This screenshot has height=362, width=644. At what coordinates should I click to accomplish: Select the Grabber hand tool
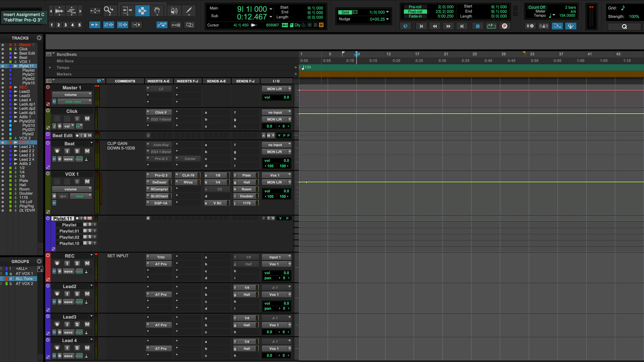click(157, 10)
